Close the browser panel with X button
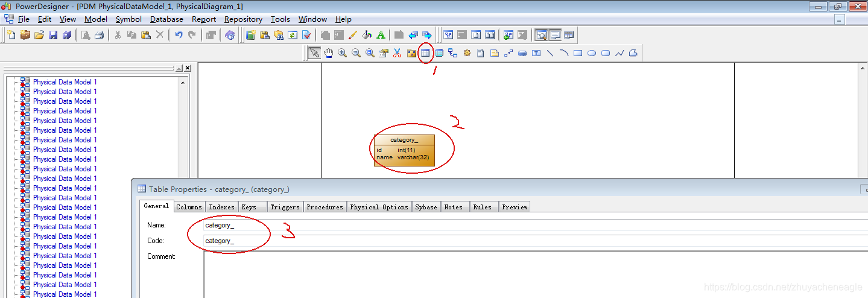This screenshot has width=868, height=298. [188, 68]
